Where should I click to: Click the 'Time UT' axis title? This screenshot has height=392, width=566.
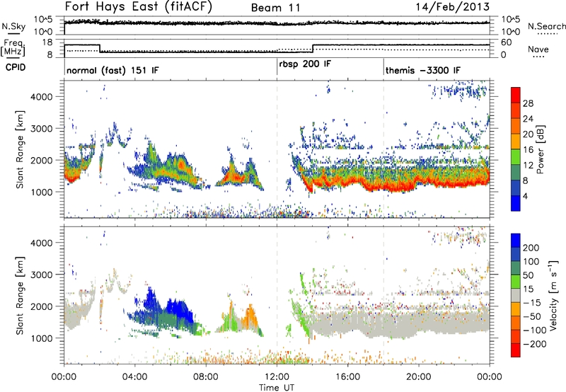pos(277,388)
